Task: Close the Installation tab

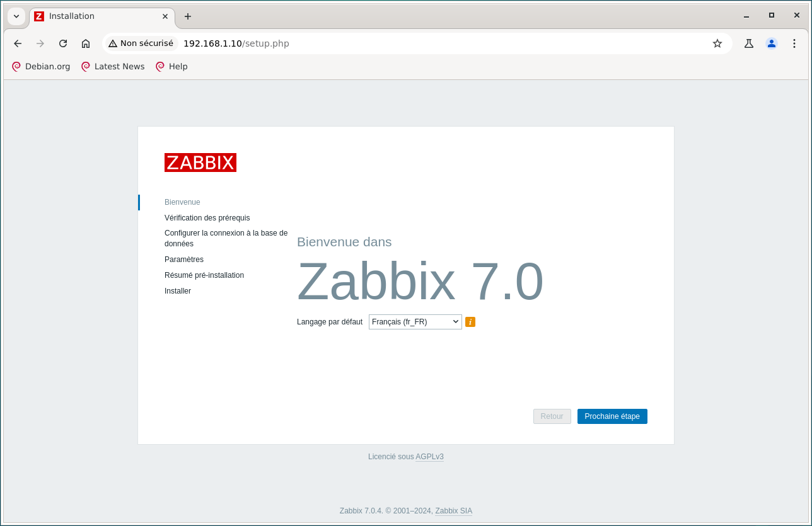Action: [165, 16]
